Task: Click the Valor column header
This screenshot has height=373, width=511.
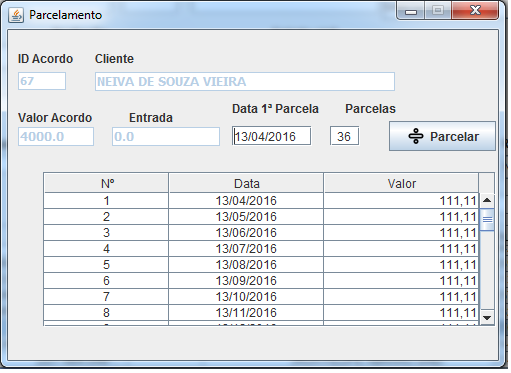Action: (402, 184)
